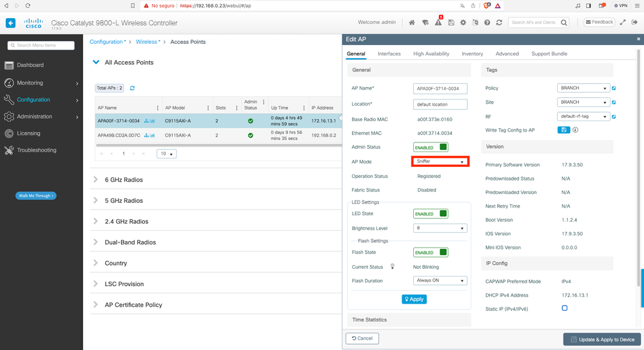The height and width of the screenshot is (350, 644).
Task: Open the Flash Duration Always ON dropdown
Action: pos(440,280)
